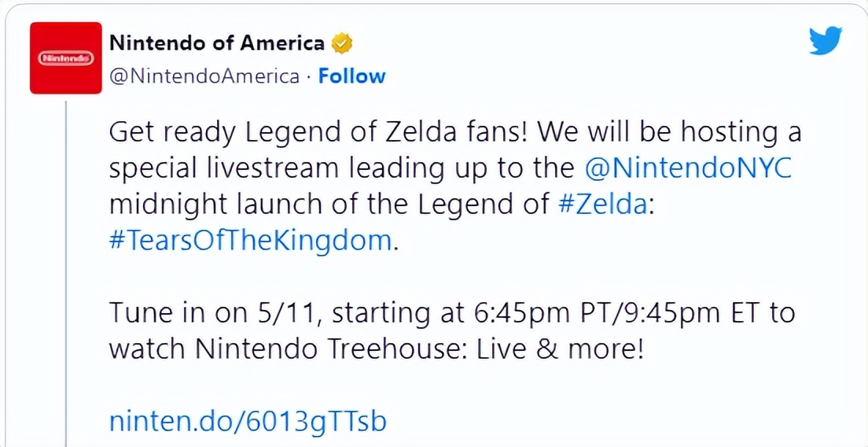The height and width of the screenshot is (447, 868).
Task: Open the #TearsOfTheKingdom hashtag
Action: tap(250, 240)
